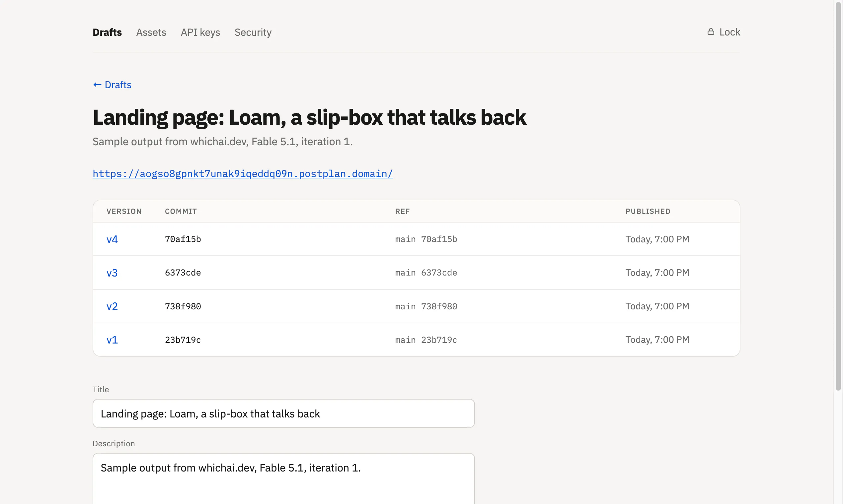Switch to the Assets tab

point(151,32)
